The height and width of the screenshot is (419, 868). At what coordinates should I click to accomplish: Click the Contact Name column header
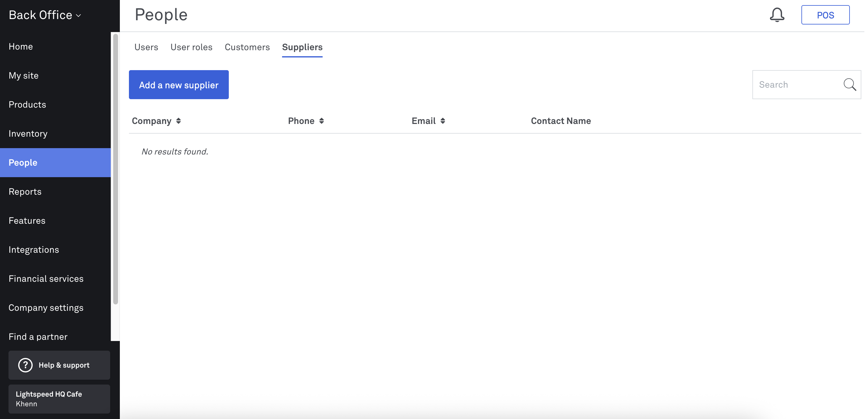(x=561, y=121)
